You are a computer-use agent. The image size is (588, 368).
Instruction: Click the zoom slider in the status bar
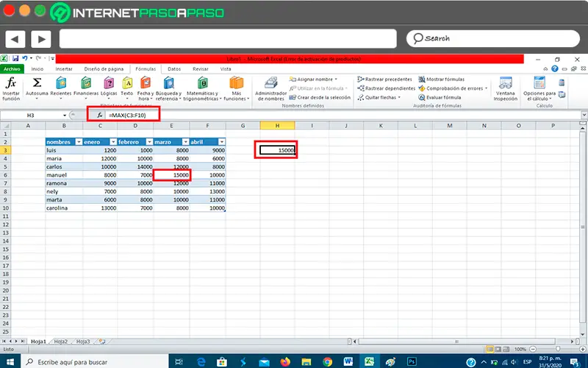coord(558,349)
